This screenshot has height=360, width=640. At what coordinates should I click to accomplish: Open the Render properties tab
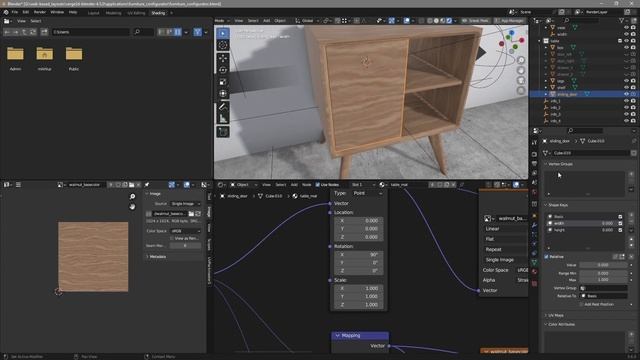coord(534,154)
